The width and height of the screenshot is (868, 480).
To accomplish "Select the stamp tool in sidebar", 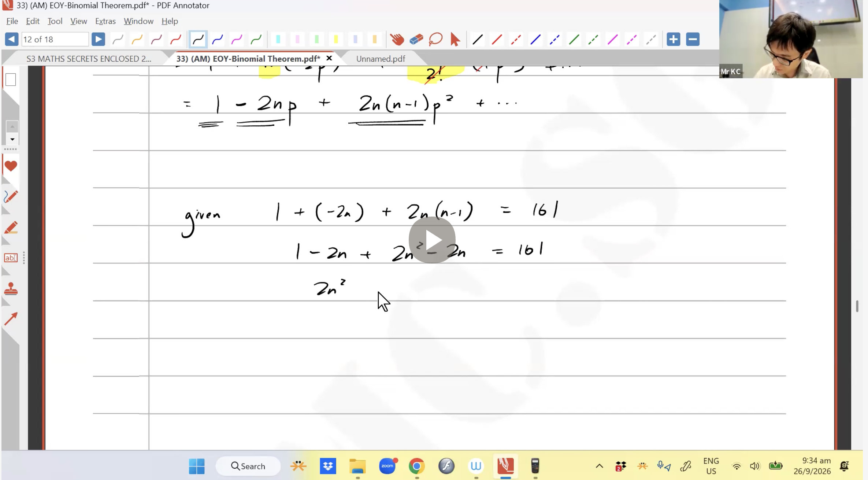I will coord(11,289).
